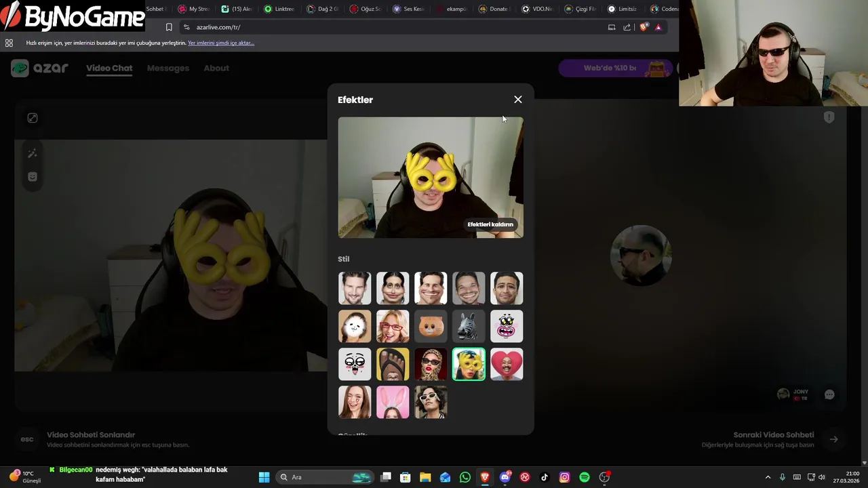Screen dimensions: 868x488
Task: Go to the Messages tab
Action: [168, 68]
